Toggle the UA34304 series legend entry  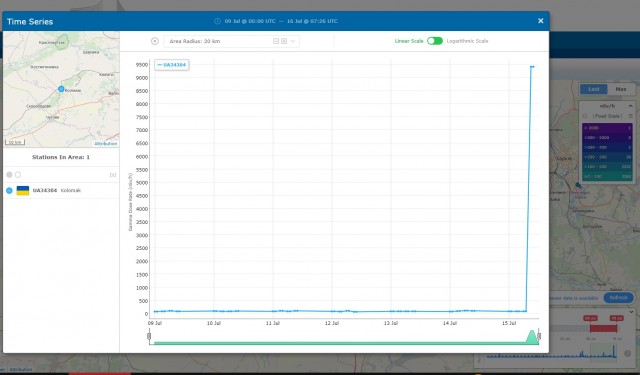point(172,65)
